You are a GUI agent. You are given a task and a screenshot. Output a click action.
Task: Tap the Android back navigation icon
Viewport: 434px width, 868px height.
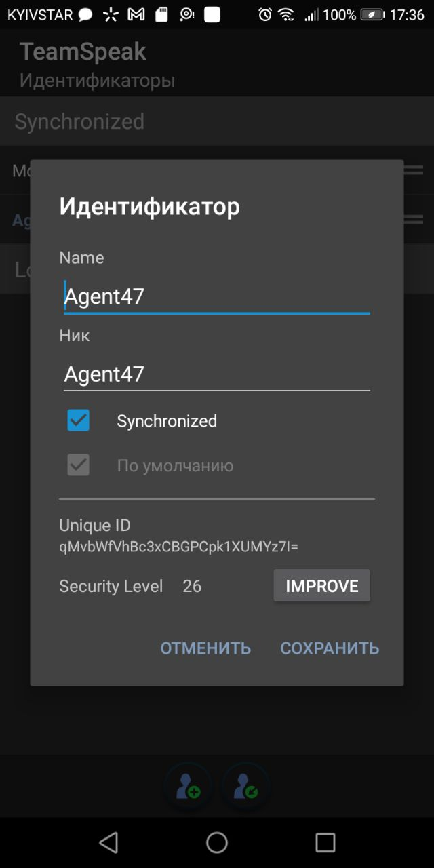pos(108,842)
